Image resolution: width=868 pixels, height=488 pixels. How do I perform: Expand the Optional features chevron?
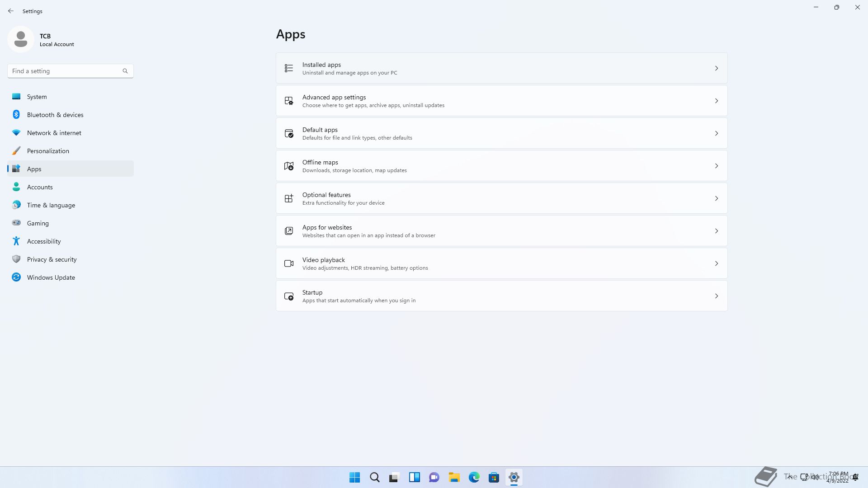click(x=716, y=198)
